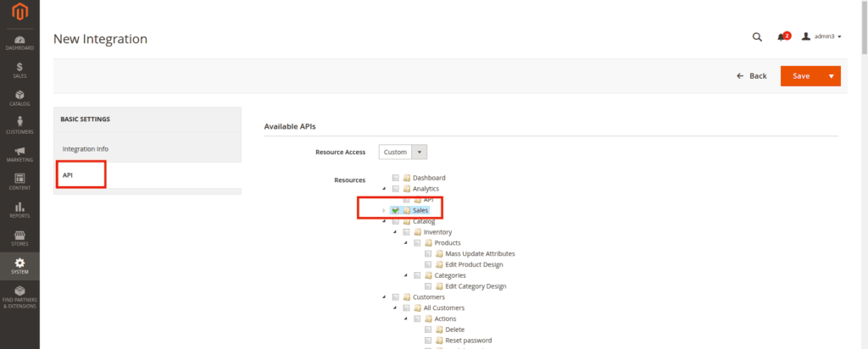Collapse the Categories tree node

[406, 275]
